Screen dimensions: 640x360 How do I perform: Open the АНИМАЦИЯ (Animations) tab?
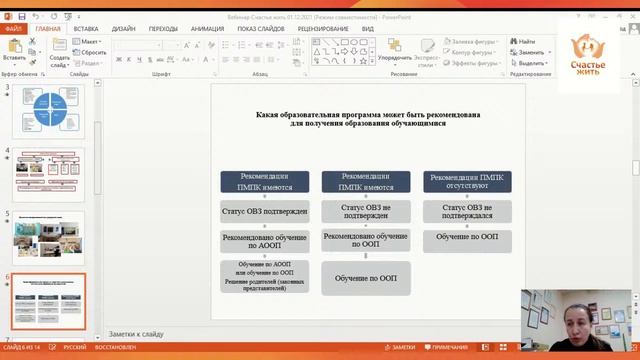point(207,29)
